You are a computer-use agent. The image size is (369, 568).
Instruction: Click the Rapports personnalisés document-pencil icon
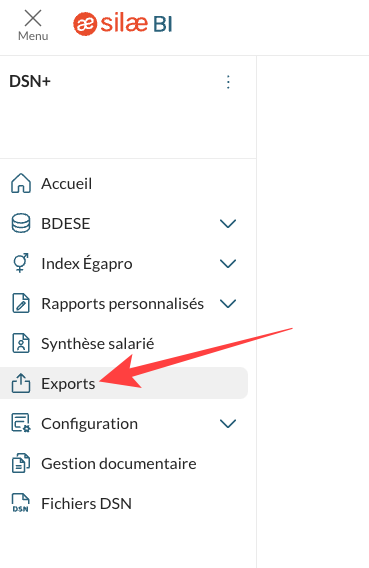(21, 303)
